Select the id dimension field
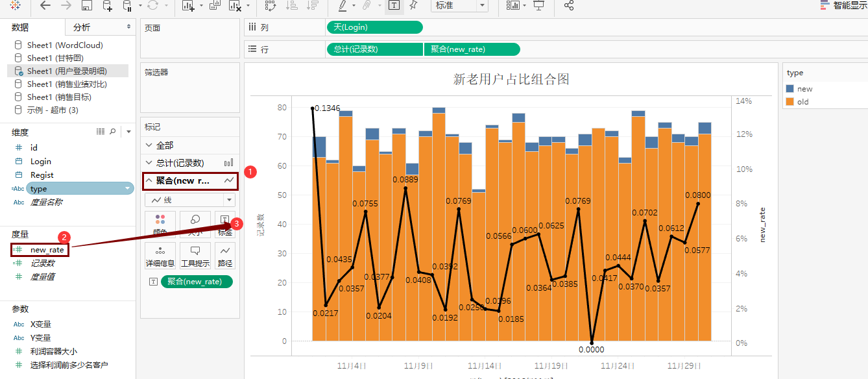 [34, 148]
